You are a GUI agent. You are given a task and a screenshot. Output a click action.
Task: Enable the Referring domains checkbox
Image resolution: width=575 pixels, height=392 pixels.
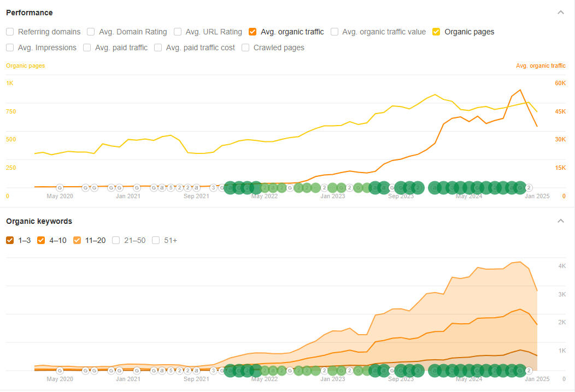point(9,32)
